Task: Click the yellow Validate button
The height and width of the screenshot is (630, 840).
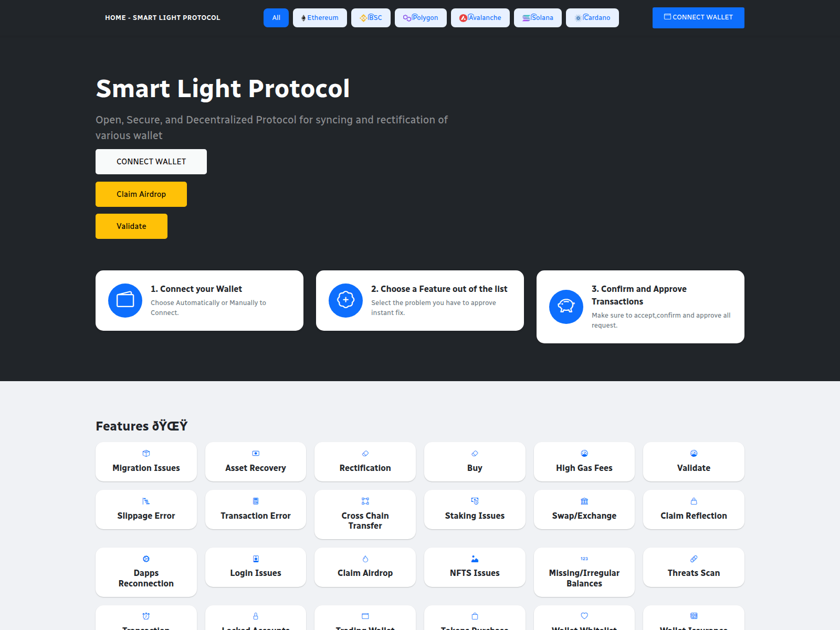Action: 131,226
